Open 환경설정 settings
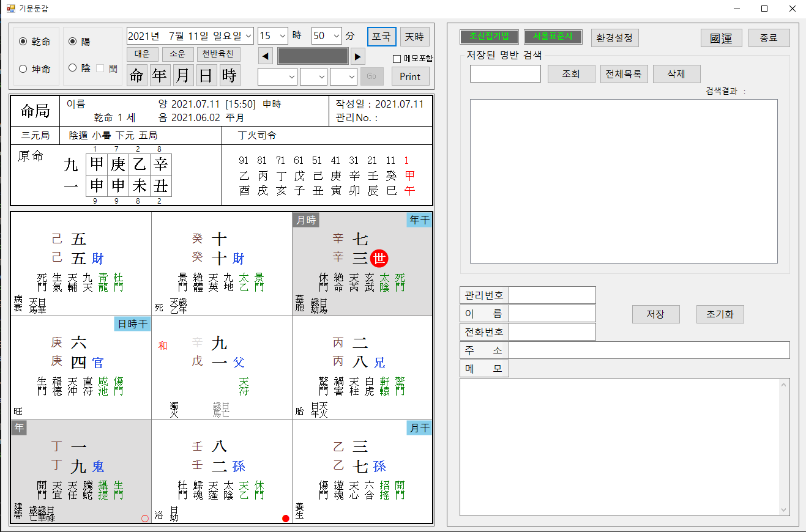 615,37
